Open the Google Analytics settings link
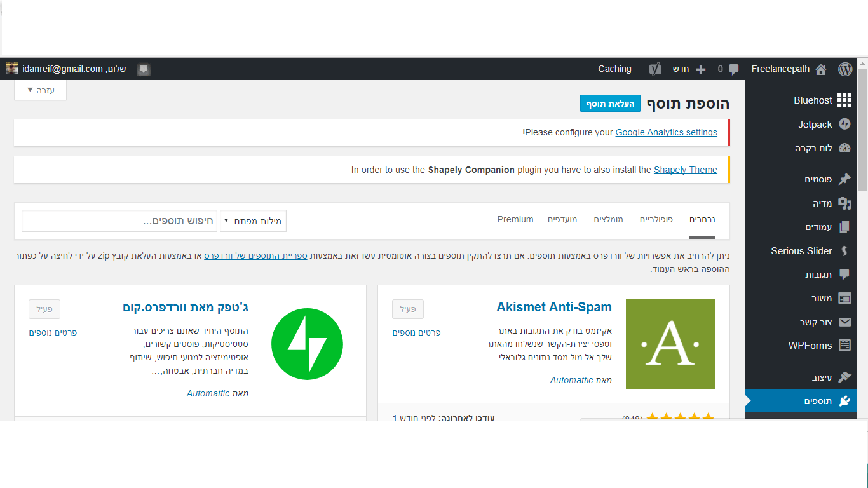 coord(666,133)
